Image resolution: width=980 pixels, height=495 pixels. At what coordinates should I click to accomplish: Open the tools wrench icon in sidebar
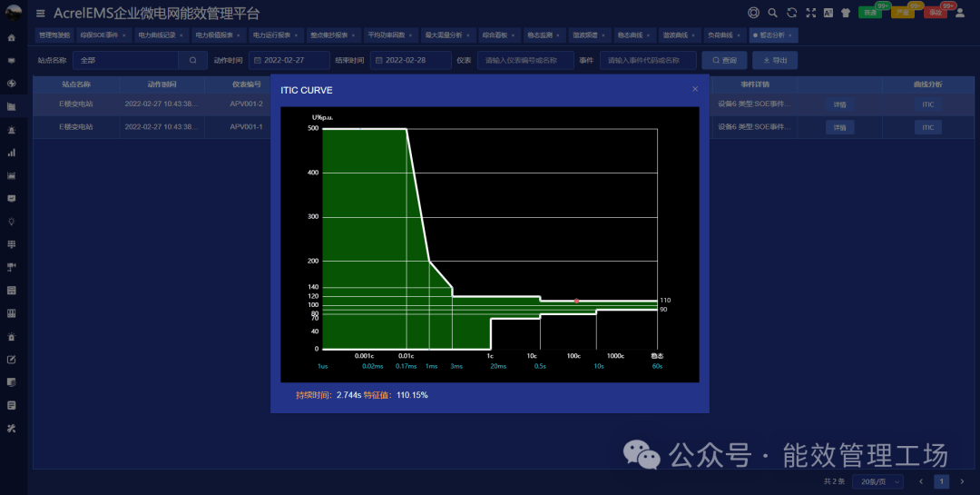12,428
